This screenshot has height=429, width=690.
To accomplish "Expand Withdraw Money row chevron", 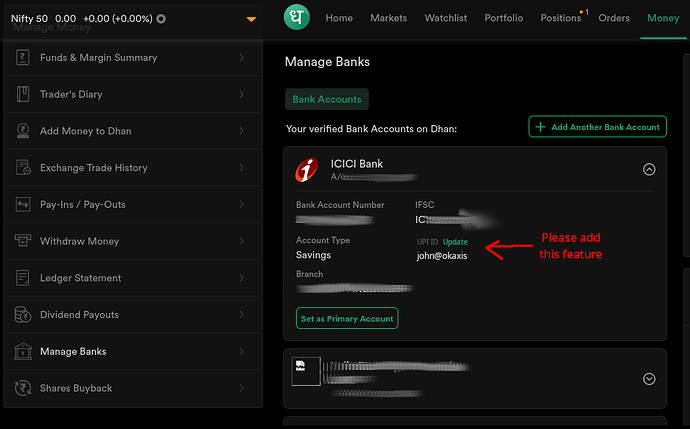I will click(242, 241).
